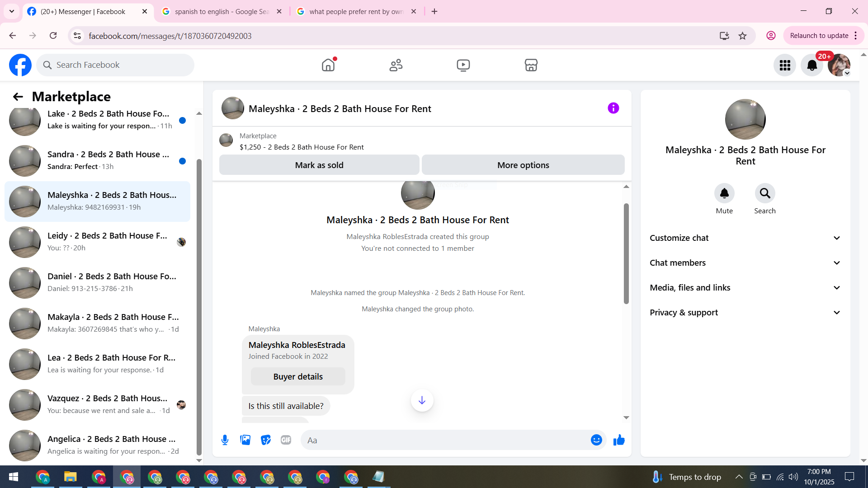This screenshot has height=488, width=868.
Task: Show hidden system tray icons chevron
Action: pos(739,477)
